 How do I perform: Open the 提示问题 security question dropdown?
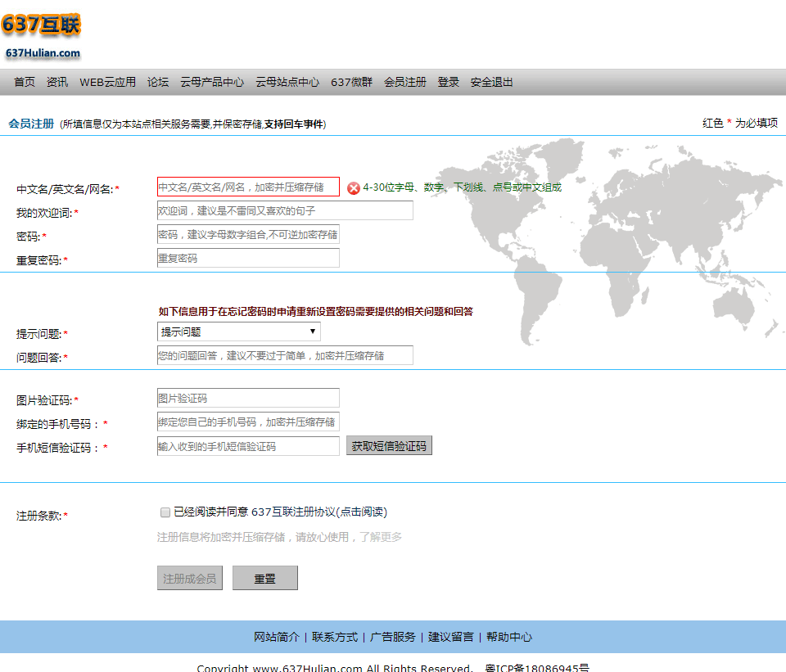click(238, 331)
